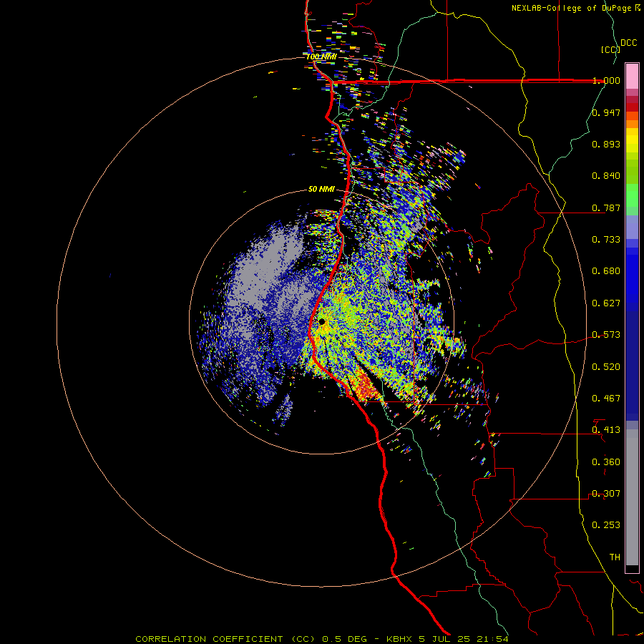Select the 1.000 color scale value
The height and width of the screenshot is (644, 644).
point(606,80)
